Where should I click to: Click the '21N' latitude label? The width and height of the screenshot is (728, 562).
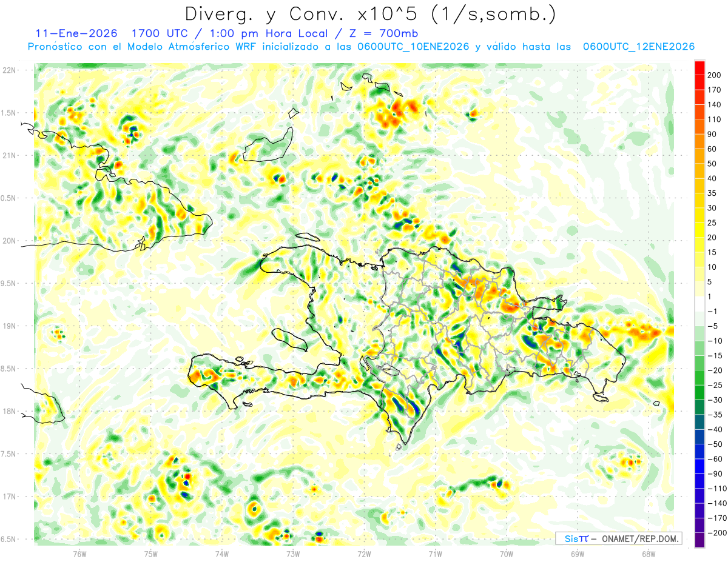(9, 155)
